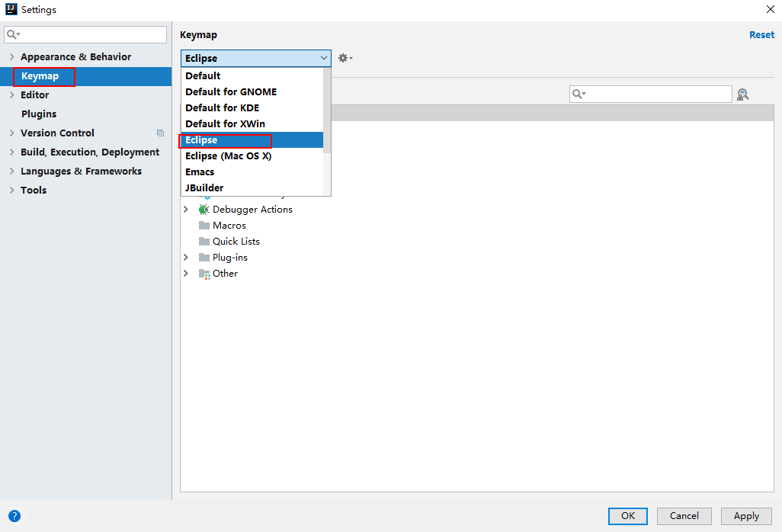782x532 pixels.
Task: Choose Emacs keymap option
Action: pyautogui.click(x=252, y=172)
